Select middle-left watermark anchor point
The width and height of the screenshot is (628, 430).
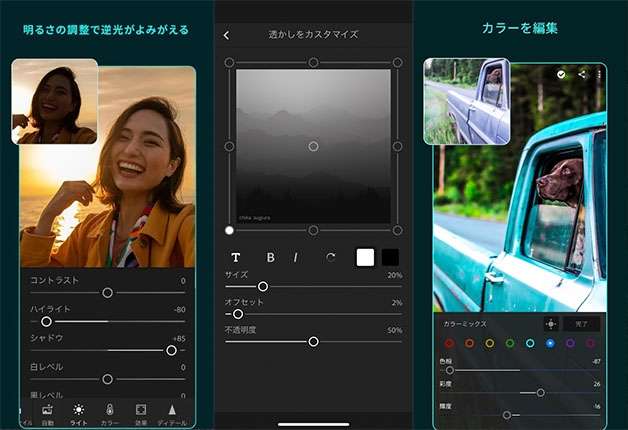(x=229, y=147)
